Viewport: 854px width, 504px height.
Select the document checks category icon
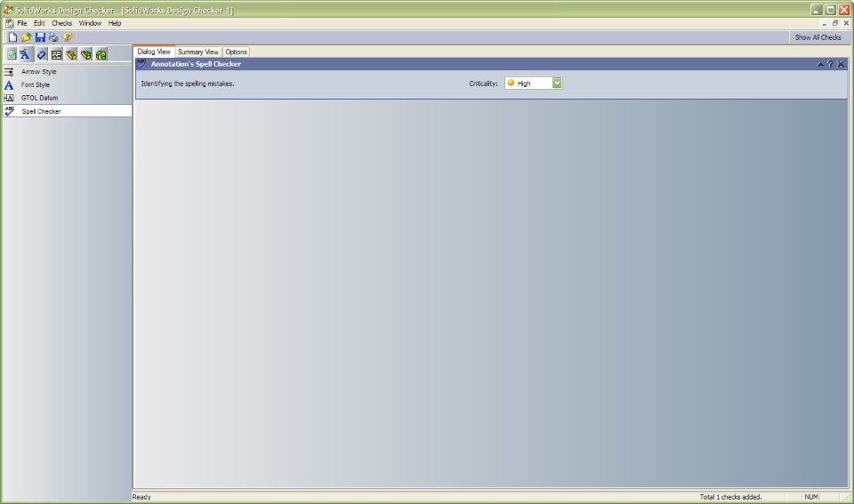point(12,54)
